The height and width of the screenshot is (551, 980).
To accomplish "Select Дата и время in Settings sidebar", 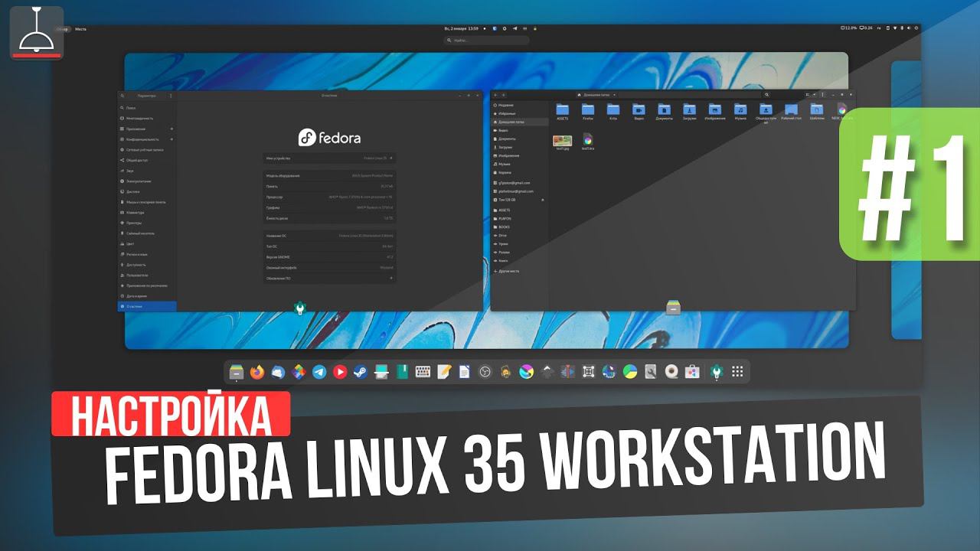I will click(x=146, y=295).
